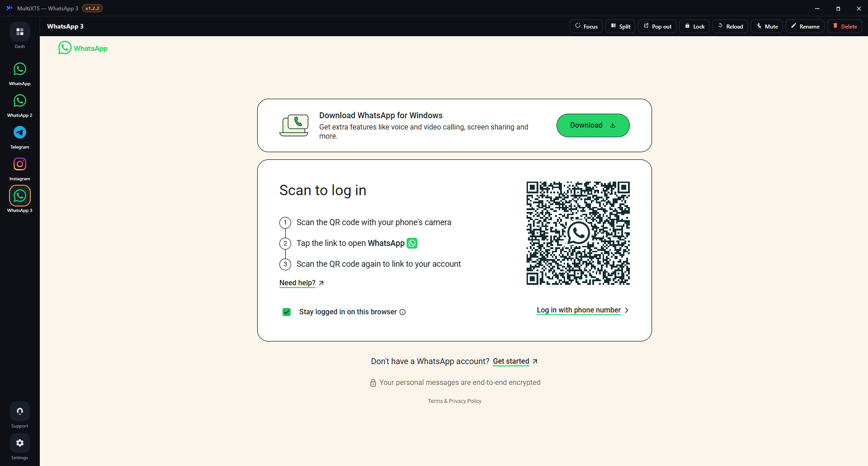Reload the WhatsApp 3 page

click(x=730, y=26)
